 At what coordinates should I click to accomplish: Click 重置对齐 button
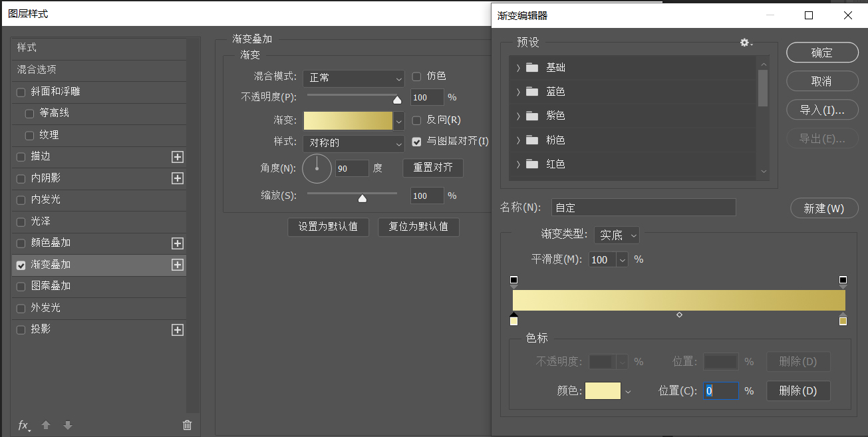pos(433,168)
